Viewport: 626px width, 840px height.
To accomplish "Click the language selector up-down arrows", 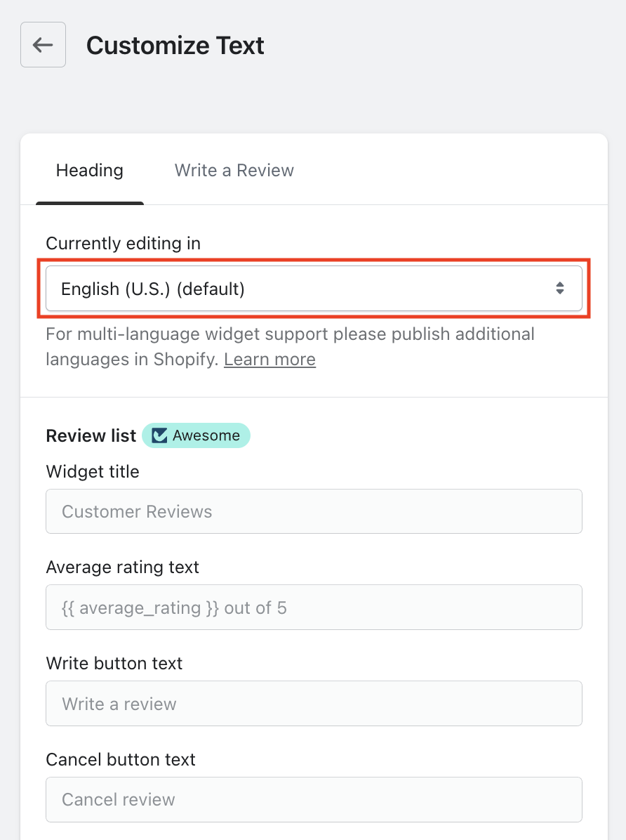I will [560, 288].
